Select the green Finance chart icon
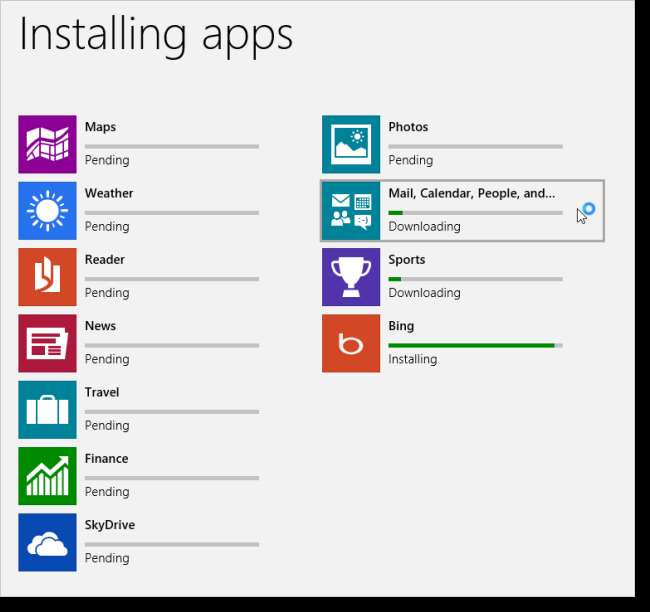Viewport: 650px width, 612px height. tap(47, 476)
